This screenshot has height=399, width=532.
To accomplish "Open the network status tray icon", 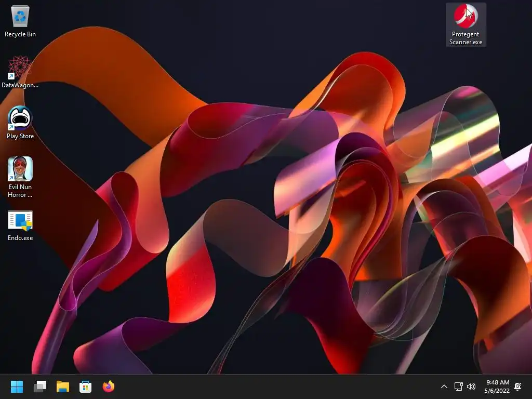I will [458, 387].
